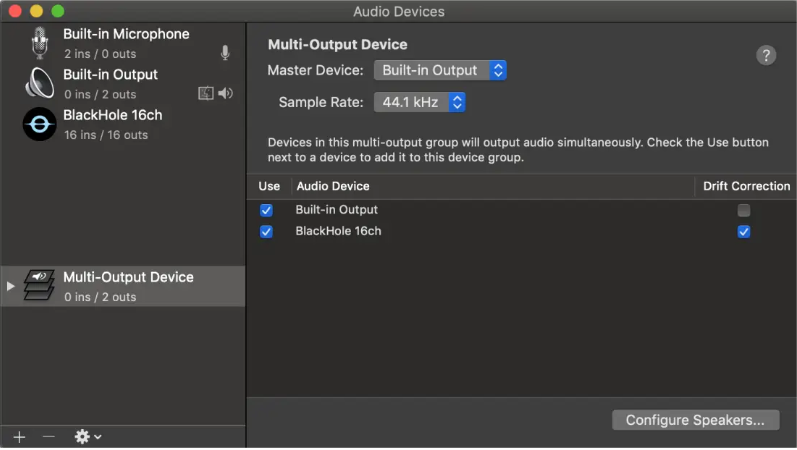The height and width of the screenshot is (450, 797).
Task: Add a new device with plus button
Action: click(20, 437)
